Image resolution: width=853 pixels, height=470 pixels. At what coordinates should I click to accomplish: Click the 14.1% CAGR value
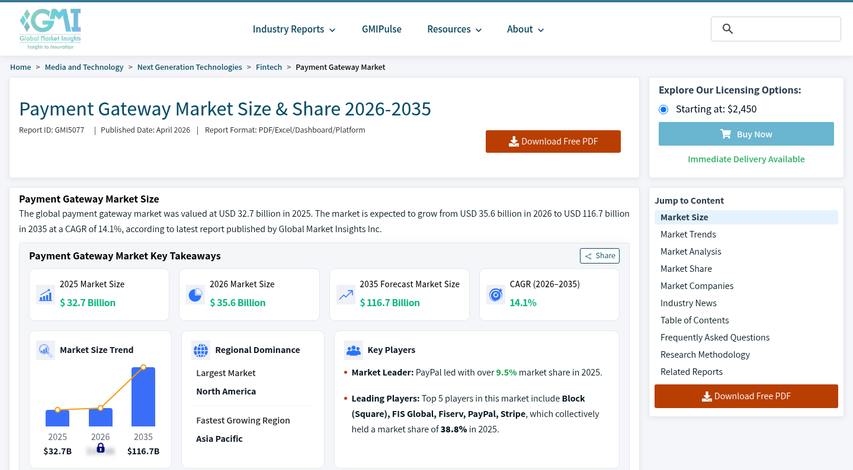point(523,303)
